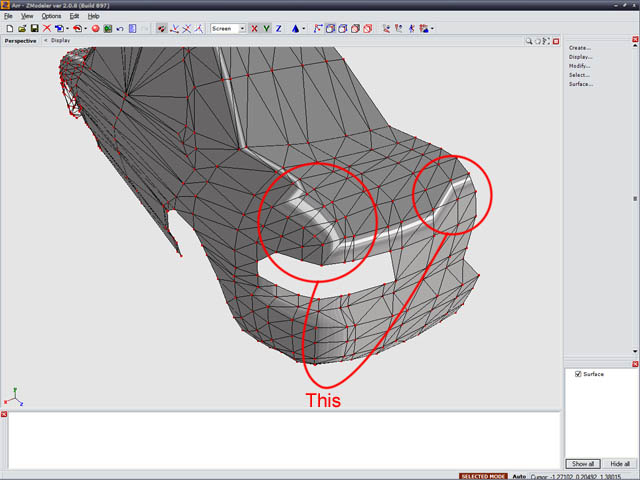Click the Save floppy disk icon
The height and width of the screenshot is (480, 640).
tap(34, 29)
